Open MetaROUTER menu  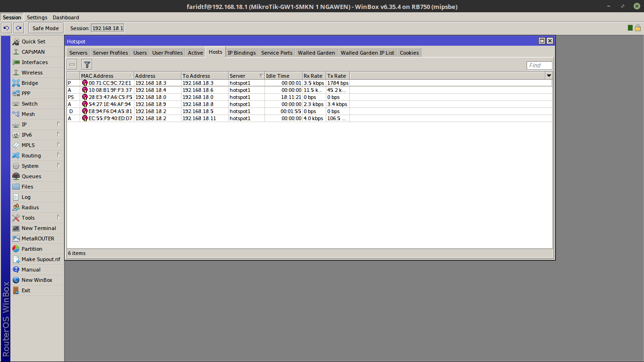(37, 239)
